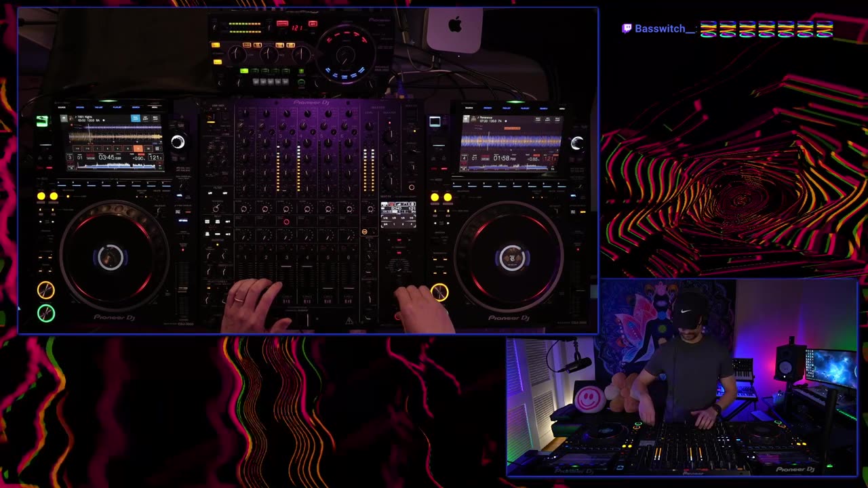This screenshot has height=488, width=868.
Task: Open the Basswitch_ channel name
Action: tap(665, 28)
